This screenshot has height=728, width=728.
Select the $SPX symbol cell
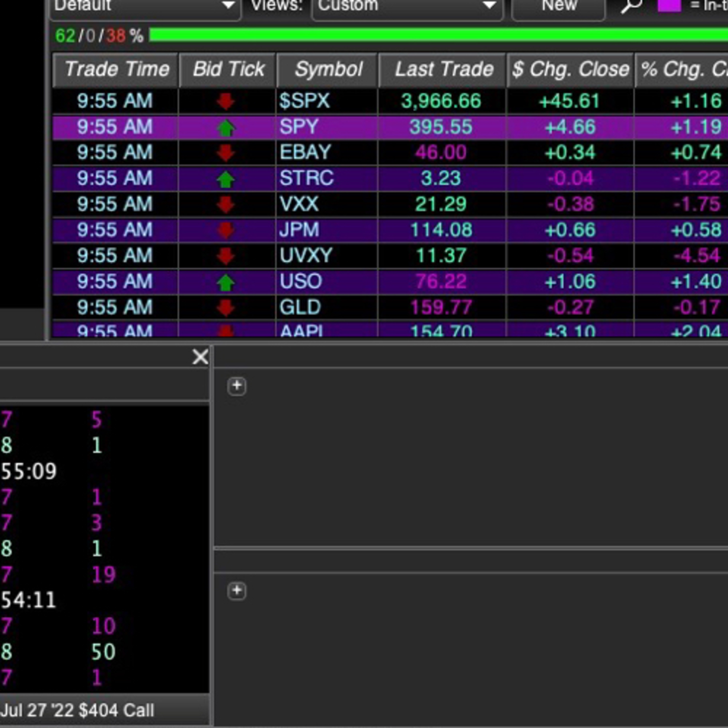coord(327,101)
